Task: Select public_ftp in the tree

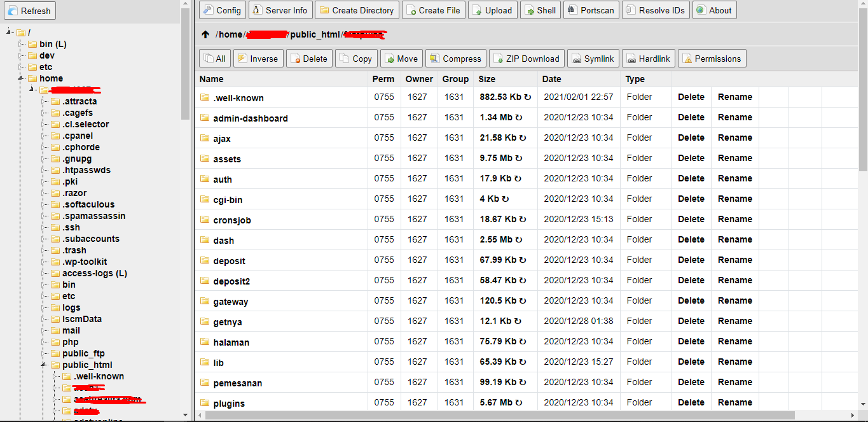Action: (x=83, y=353)
